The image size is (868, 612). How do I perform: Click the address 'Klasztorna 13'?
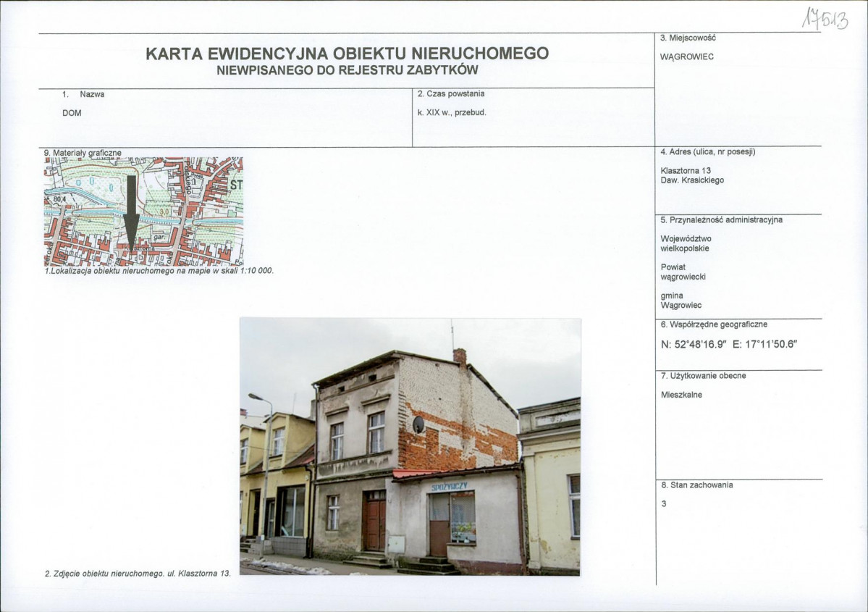pyautogui.click(x=686, y=171)
